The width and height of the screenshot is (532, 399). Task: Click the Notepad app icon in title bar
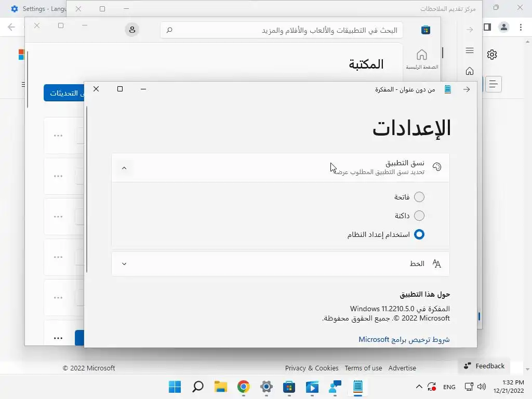pos(448,89)
